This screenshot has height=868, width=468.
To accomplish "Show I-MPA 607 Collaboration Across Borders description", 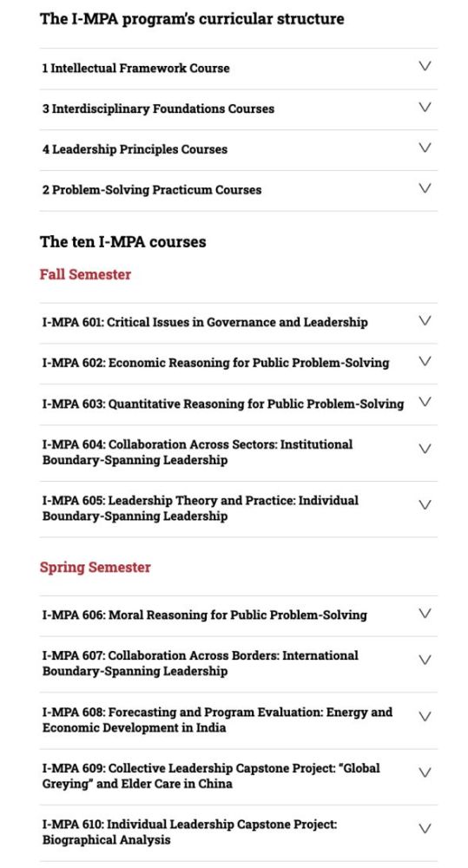I will (238, 663).
